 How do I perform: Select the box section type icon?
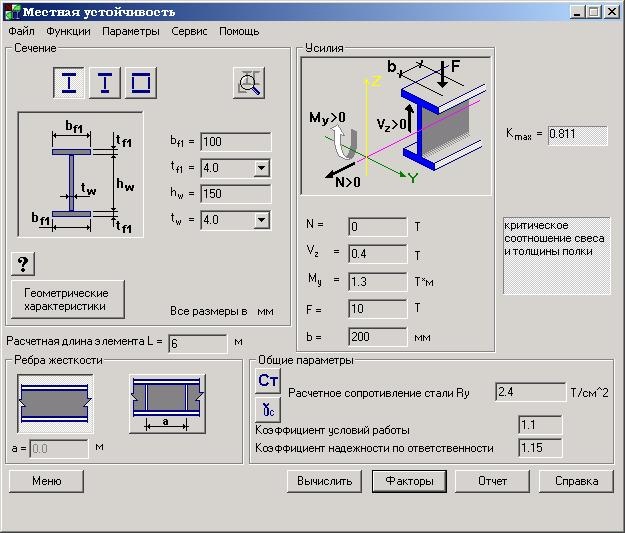141,82
